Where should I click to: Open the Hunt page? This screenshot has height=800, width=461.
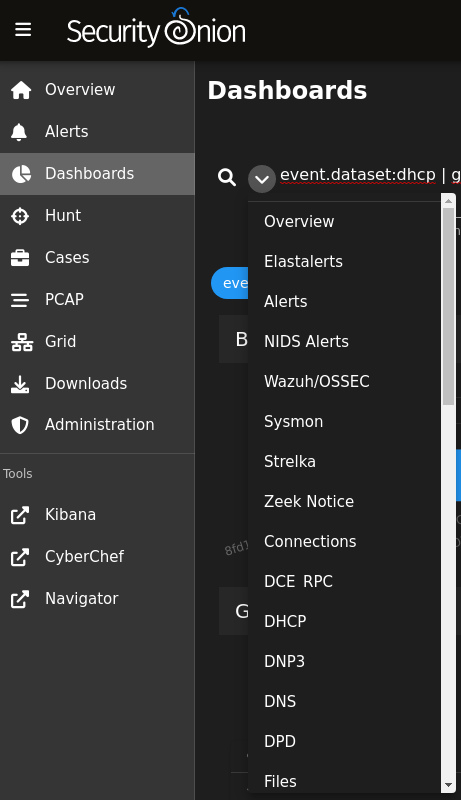pyautogui.click(x=97, y=216)
